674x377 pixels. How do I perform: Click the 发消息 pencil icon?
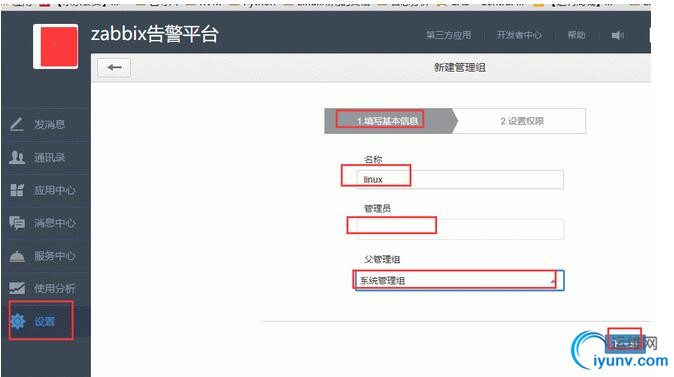tap(17, 124)
